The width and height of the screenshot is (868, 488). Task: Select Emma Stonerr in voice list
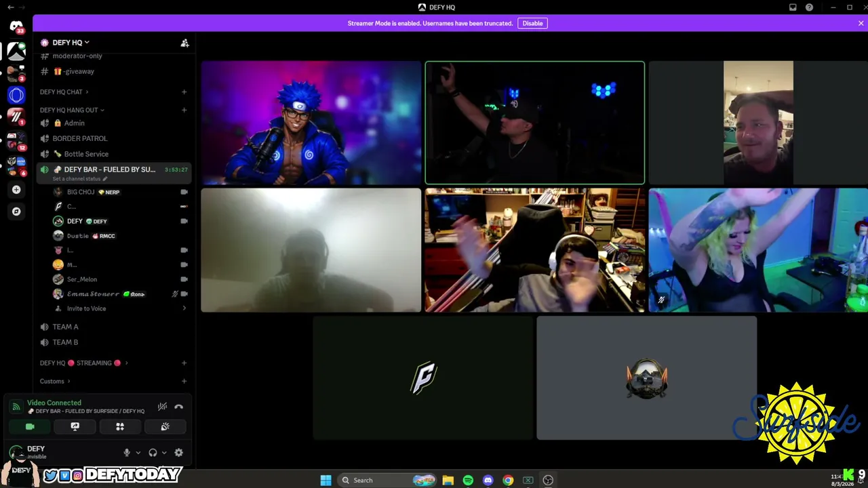(x=119, y=294)
